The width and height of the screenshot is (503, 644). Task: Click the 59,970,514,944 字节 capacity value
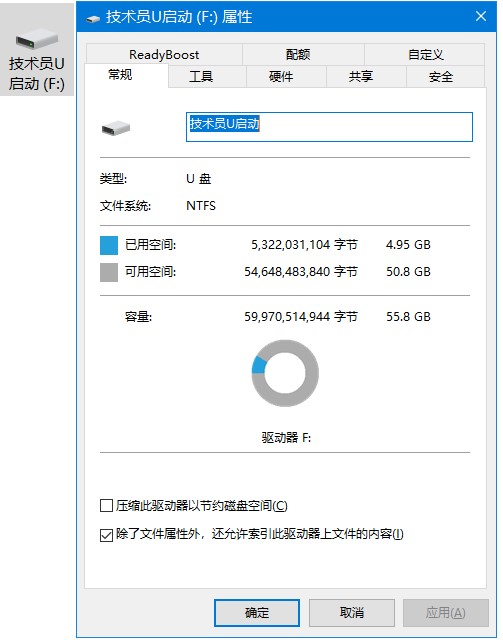(301, 317)
